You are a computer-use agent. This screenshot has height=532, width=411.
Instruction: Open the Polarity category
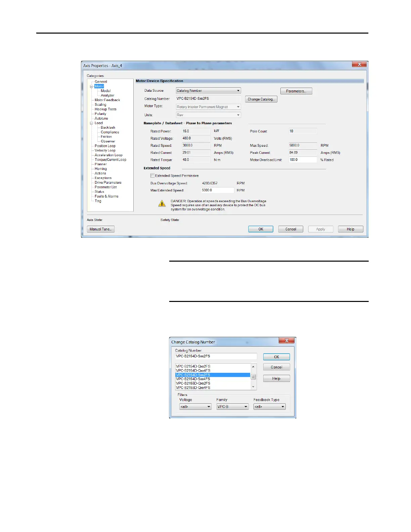click(x=100, y=114)
